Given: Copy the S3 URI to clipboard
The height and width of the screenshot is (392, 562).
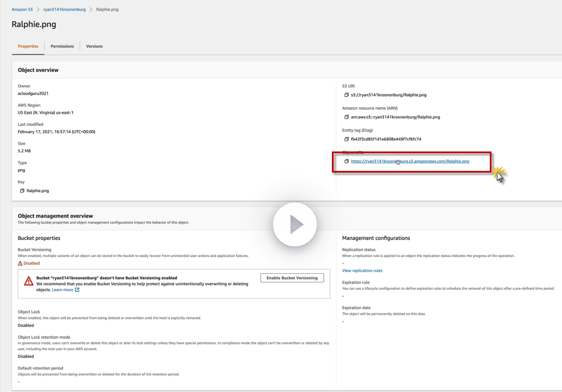Looking at the screenshot, I should [x=346, y=95].
